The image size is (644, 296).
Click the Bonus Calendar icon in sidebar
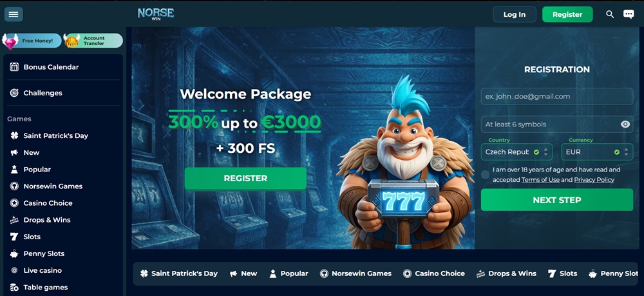pos(14,67)
